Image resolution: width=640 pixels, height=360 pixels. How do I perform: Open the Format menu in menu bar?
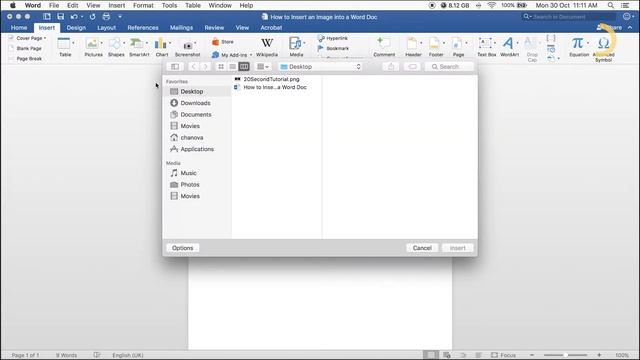click(143, 5)
